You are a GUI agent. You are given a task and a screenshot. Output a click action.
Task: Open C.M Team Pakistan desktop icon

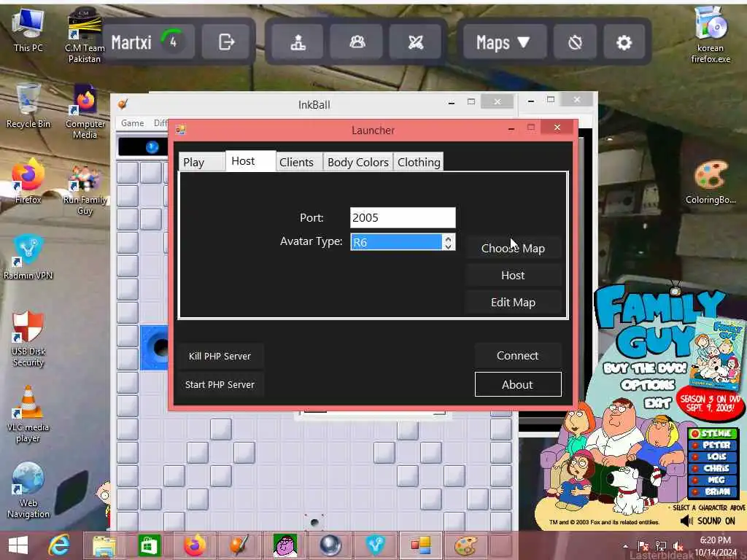85,36
